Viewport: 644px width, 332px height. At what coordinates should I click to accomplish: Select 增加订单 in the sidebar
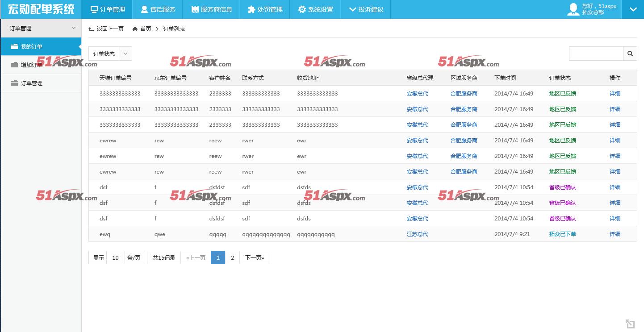click(41, 65)
